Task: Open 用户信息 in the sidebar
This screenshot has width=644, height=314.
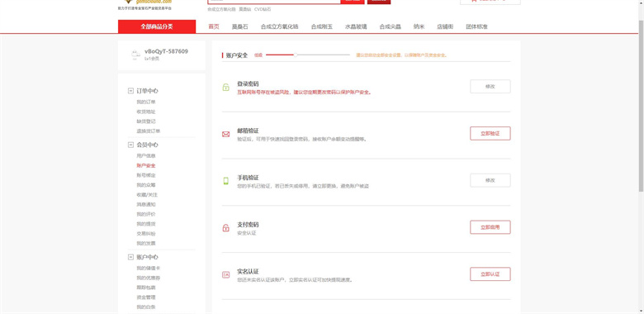Action: [146, 156]
